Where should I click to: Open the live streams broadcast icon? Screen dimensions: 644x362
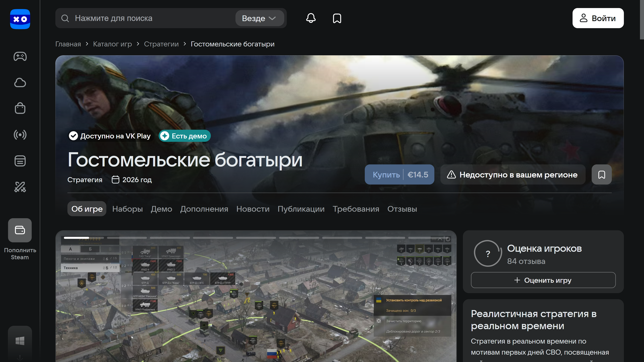(x=20, y=135)
